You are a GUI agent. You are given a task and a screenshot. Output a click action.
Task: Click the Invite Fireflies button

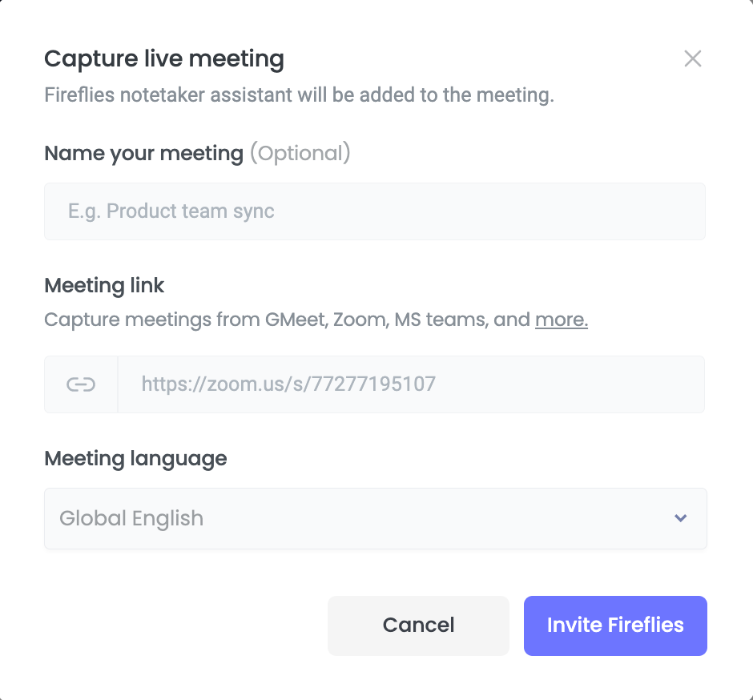click(614, 626)
